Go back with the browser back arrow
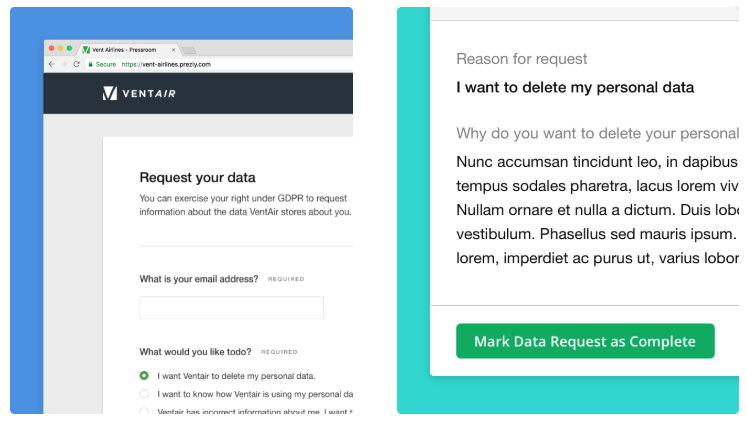This screenshot has height=424, width=747. point(51,64)
